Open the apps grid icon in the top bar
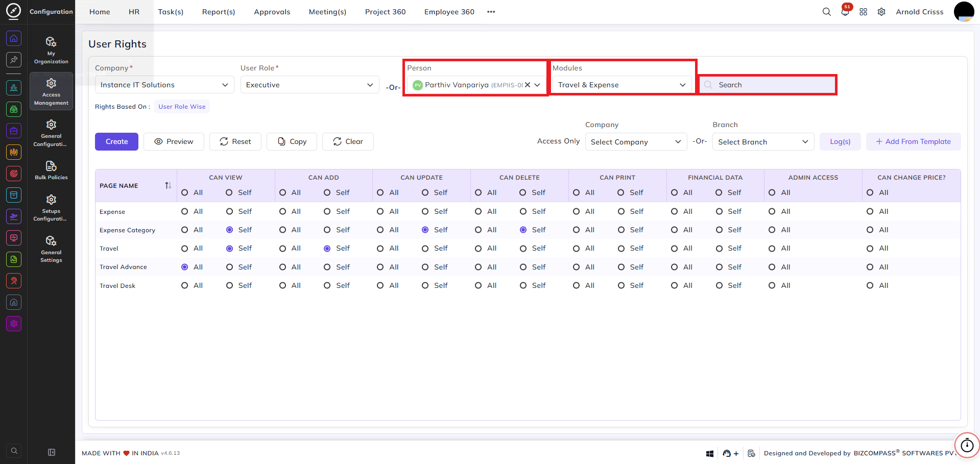 pyautogui.click(x=863, y=12)
